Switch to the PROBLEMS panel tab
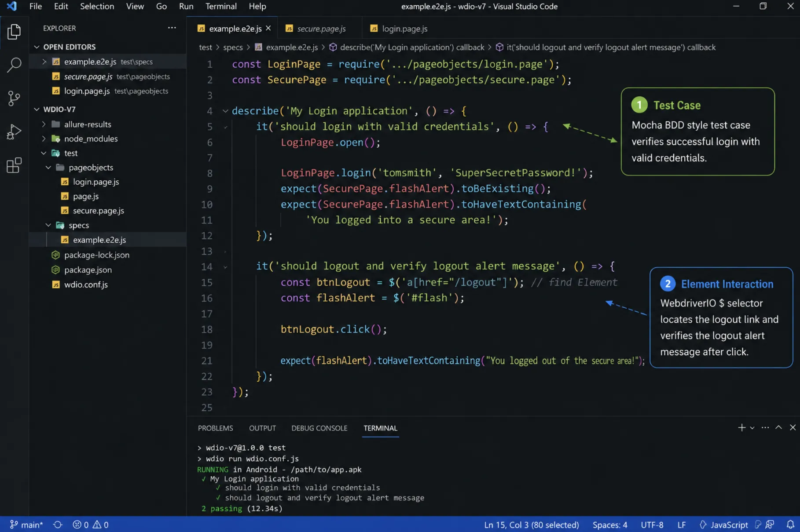The image size is (800, 532). point(215,428)
